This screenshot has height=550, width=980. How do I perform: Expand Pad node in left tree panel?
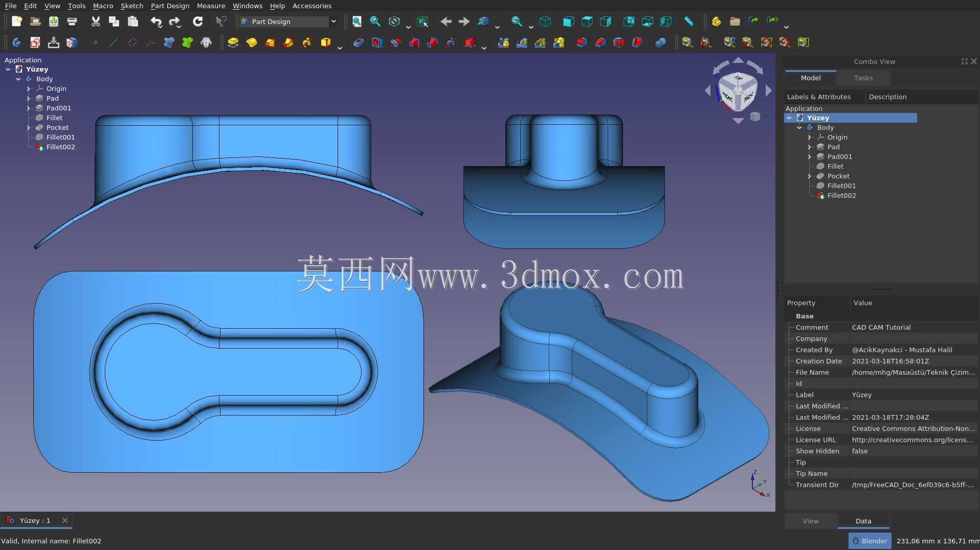pos(28,99)
